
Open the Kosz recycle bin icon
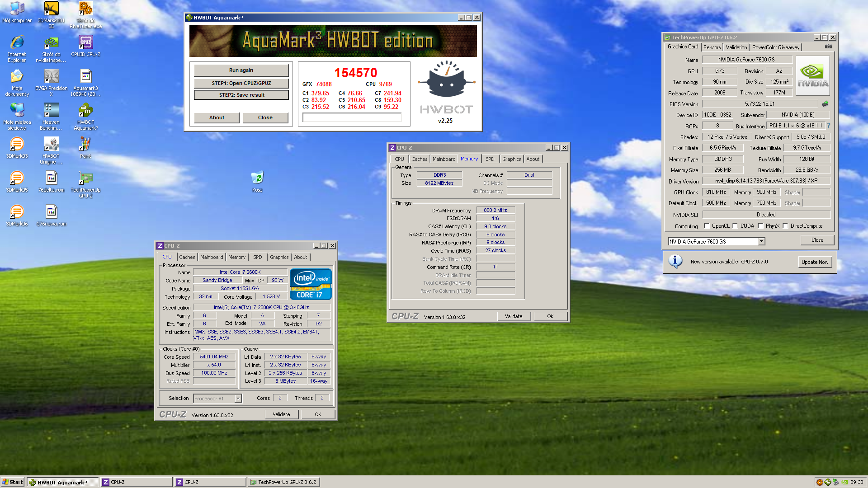257,182
